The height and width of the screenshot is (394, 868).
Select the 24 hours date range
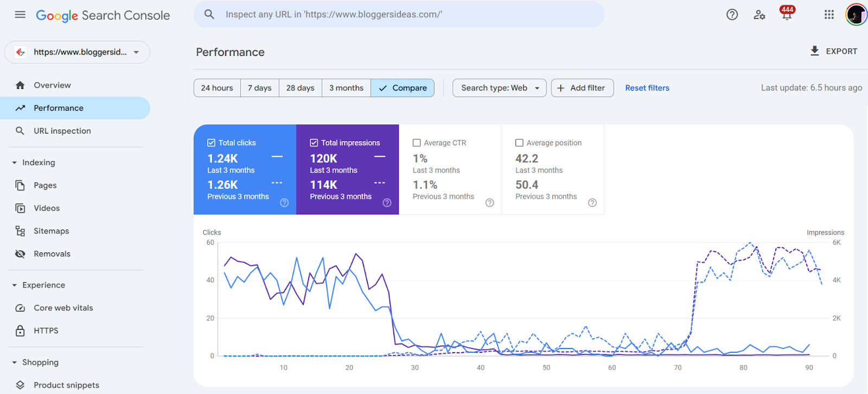[217, 88]
